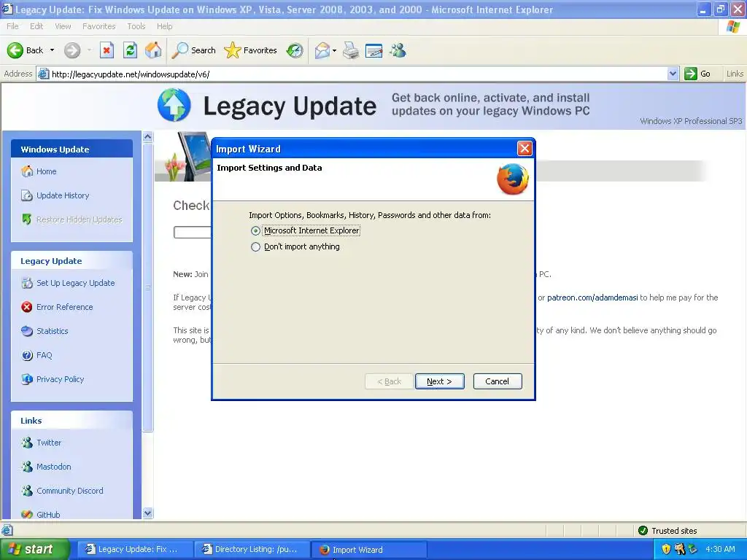Viewport: 747px width, 560px height.
Task: Click the Start button
Action: click(34, 549)
